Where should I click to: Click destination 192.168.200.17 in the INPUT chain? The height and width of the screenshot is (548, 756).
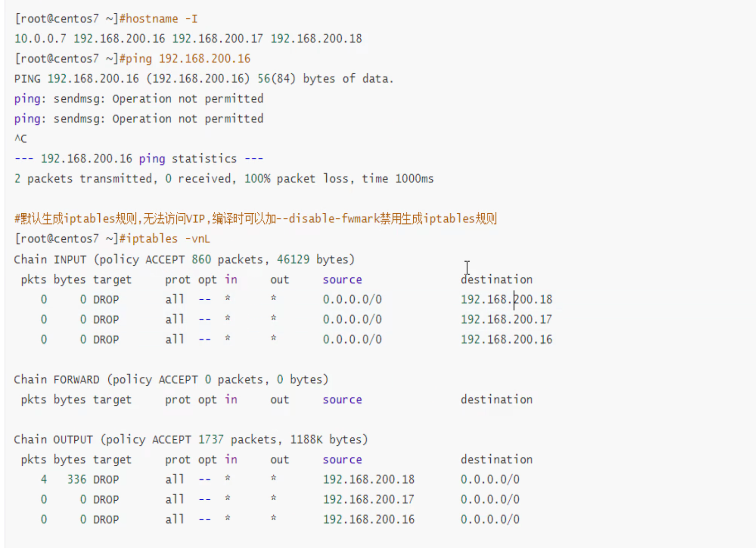tap(506, 320)
